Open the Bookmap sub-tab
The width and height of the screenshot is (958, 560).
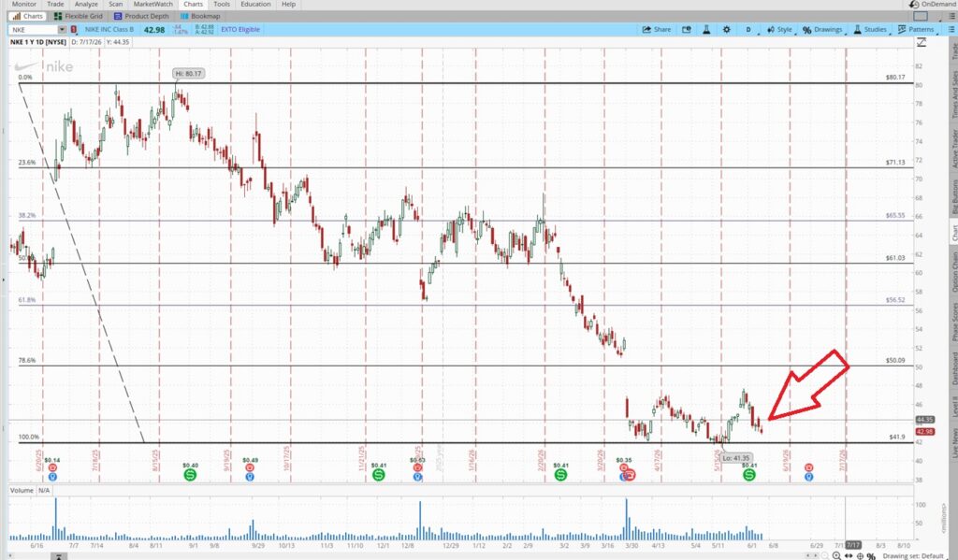[200, 17]
